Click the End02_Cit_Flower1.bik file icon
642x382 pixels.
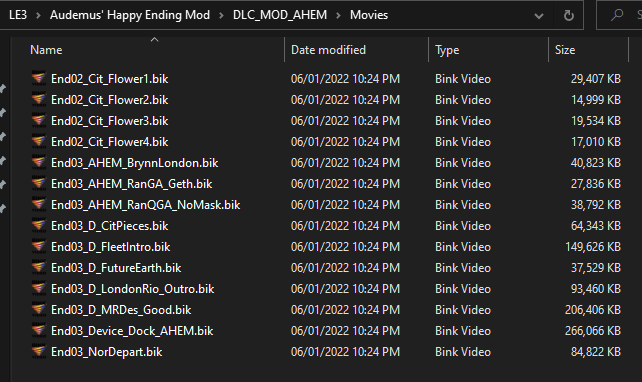pos(38,79)
